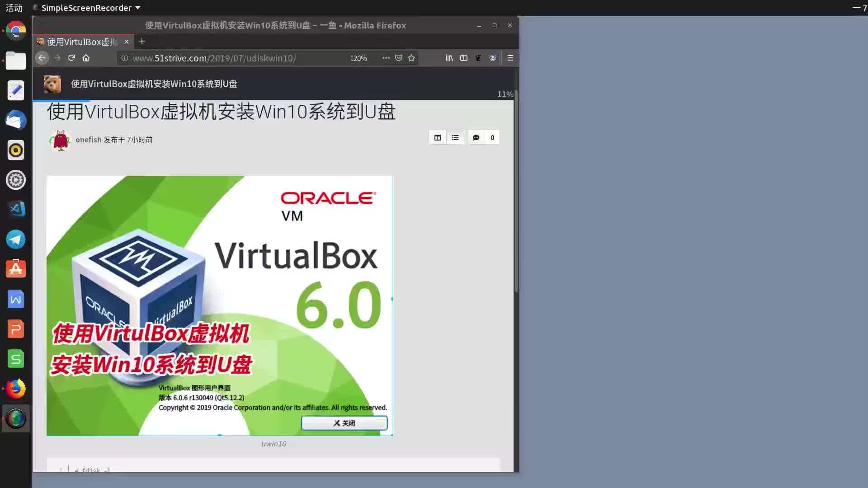Open the Settings gear dock icon

pyautogui.click(x=16, y=180)
